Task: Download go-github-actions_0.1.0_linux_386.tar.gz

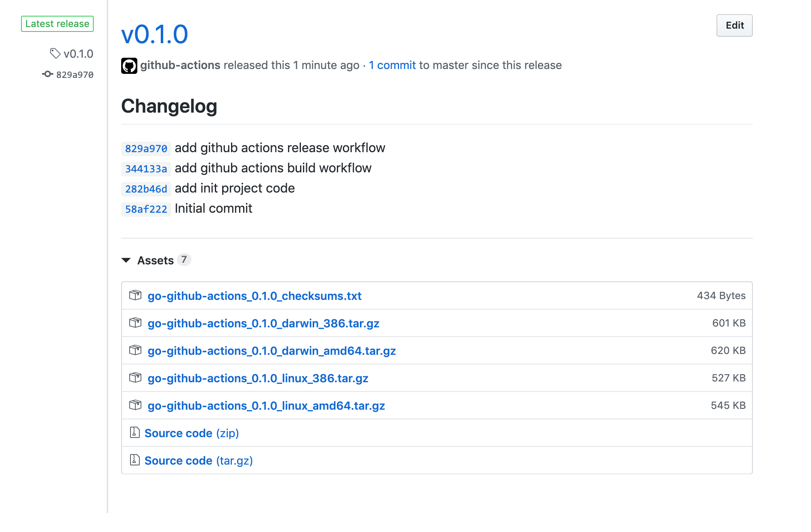Action: pyautogui.click(x=258, y=378)
